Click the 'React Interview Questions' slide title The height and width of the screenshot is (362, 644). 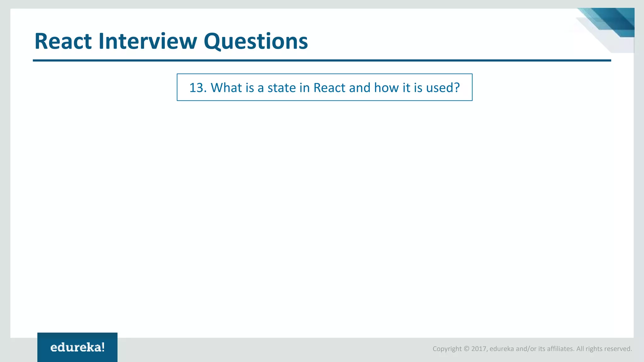tap(171, 41)
